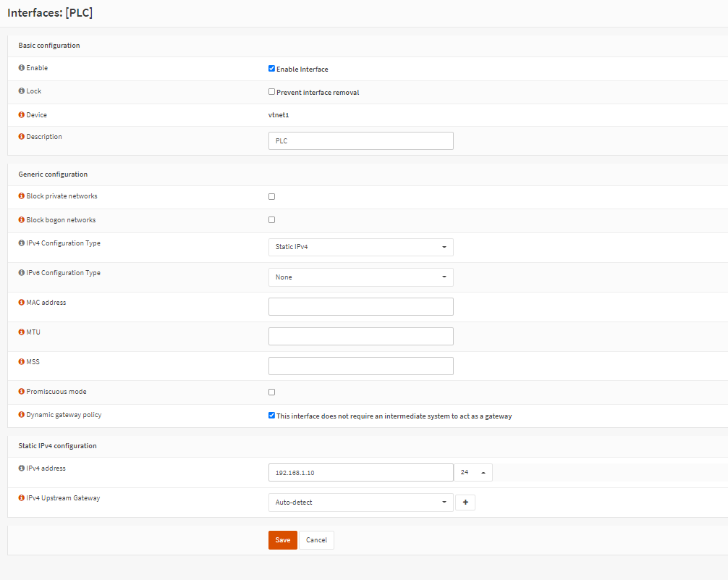Click the info icon next to MTU
The height and width of the screenshot is (580, 728).
22,332
